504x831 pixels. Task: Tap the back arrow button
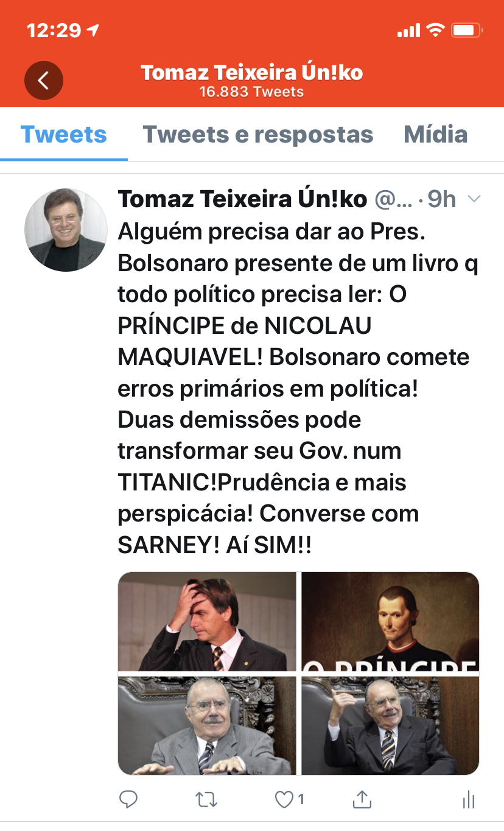(x=43, y=80)
